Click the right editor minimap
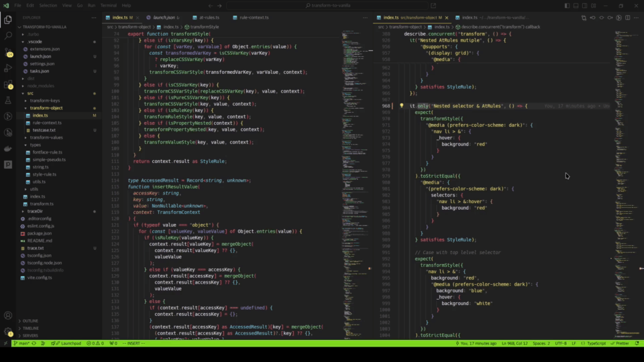Screen dimensions: 644x362 tap(628, 185)
